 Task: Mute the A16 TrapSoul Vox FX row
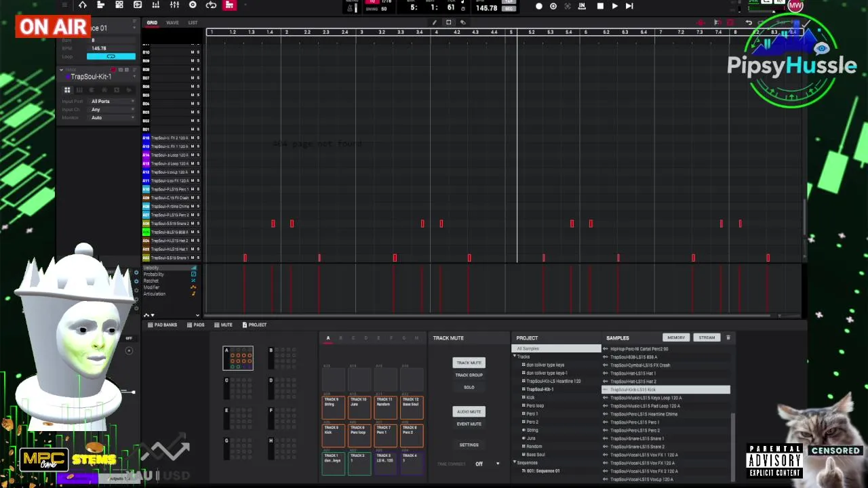[192, 138]
